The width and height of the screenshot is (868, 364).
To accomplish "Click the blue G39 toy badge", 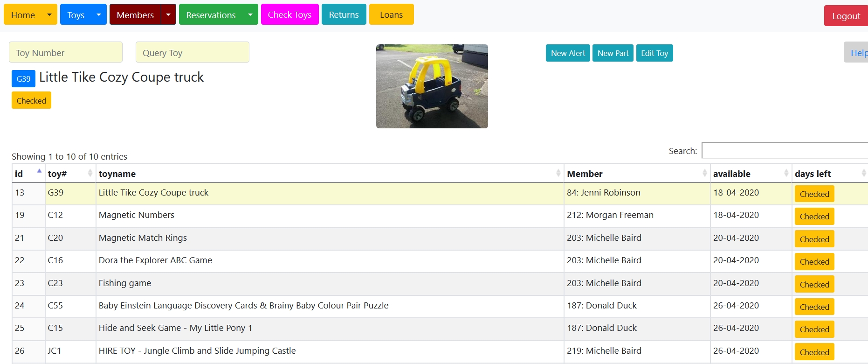I will pyautogui.click(x=23, y=79).
